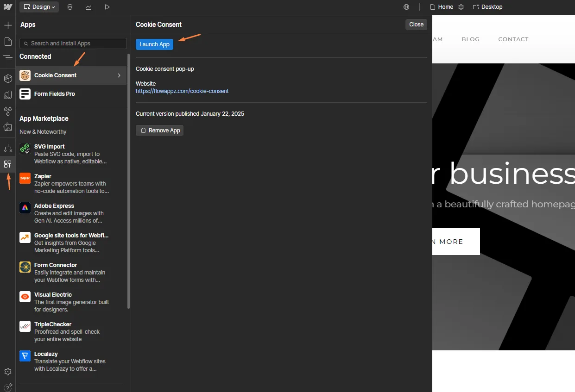Open the Form Connector marketplace app

(71, 273)
